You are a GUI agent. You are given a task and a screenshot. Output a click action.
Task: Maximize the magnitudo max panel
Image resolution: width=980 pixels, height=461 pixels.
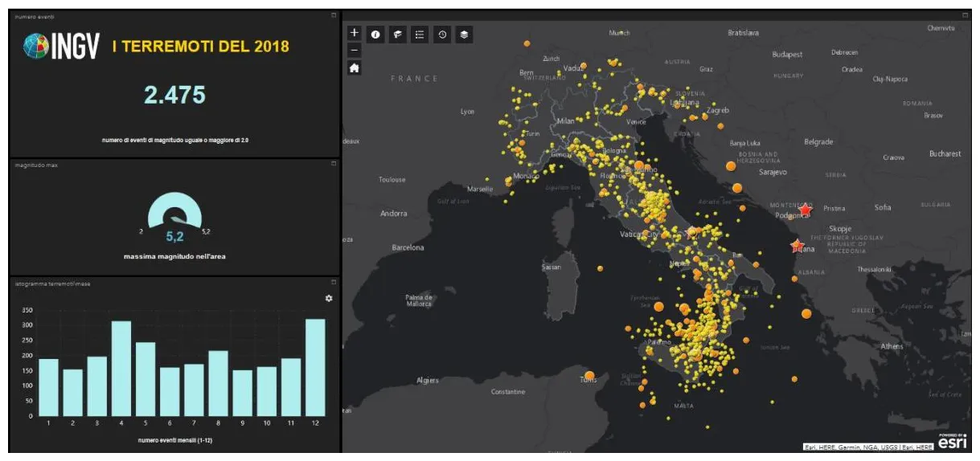(x=333, y=164)
